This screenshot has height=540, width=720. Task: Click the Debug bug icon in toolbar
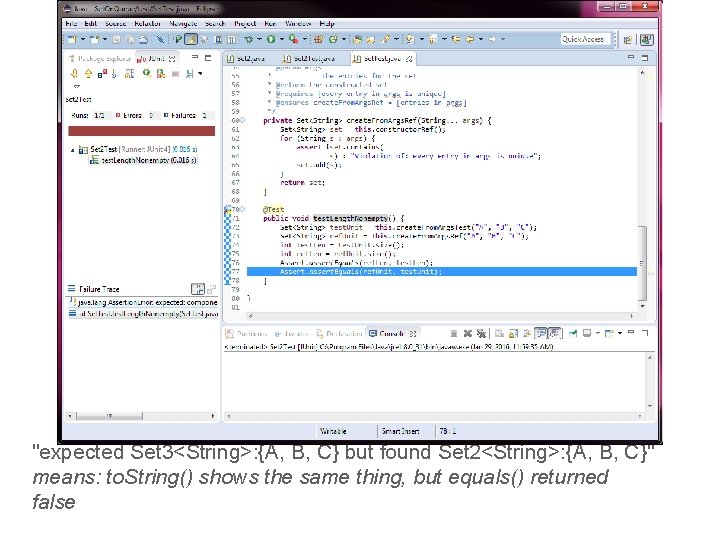tap(248, 39)
